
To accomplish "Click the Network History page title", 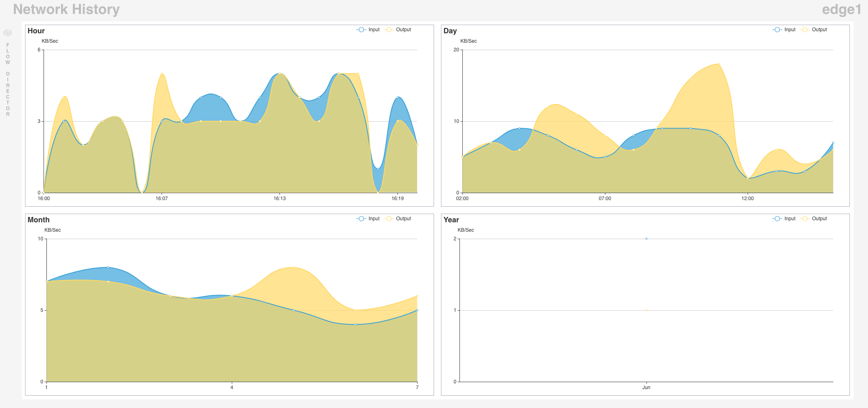I will (66, 9).
